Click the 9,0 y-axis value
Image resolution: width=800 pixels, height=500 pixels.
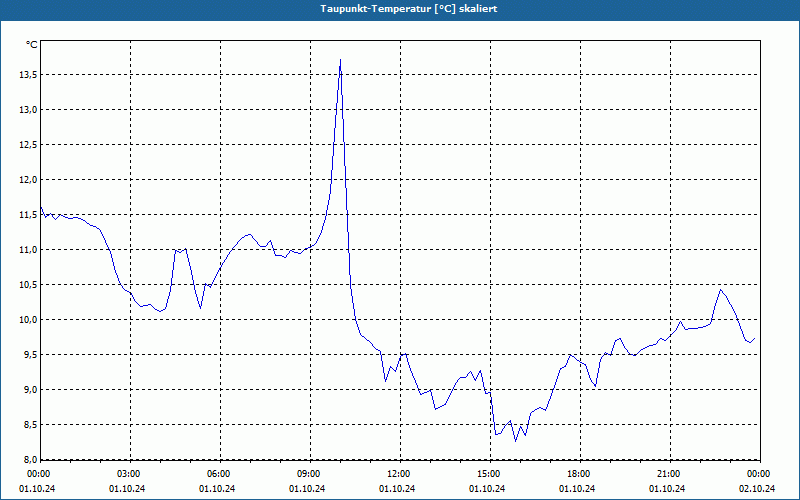(x=30, y=389)
